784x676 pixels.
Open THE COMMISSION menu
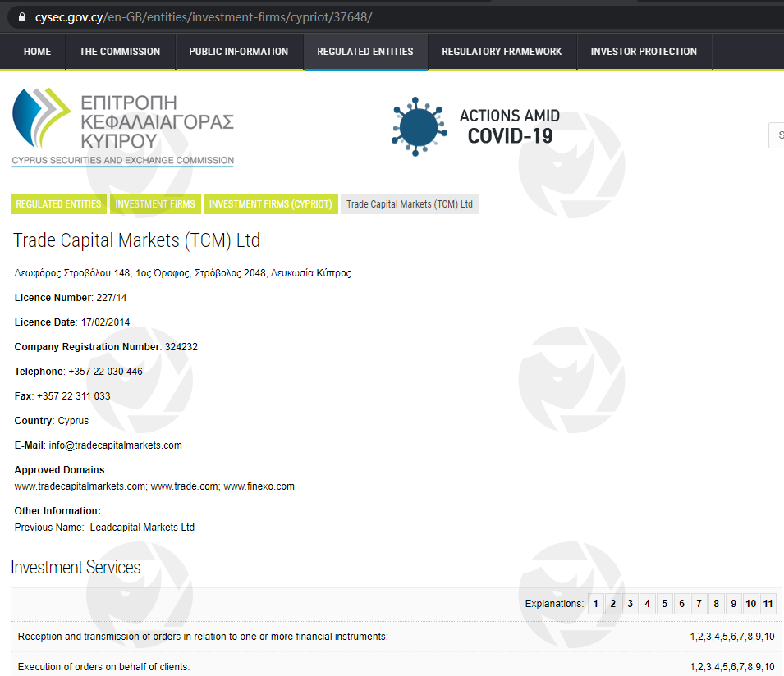[x=120, y=52]
